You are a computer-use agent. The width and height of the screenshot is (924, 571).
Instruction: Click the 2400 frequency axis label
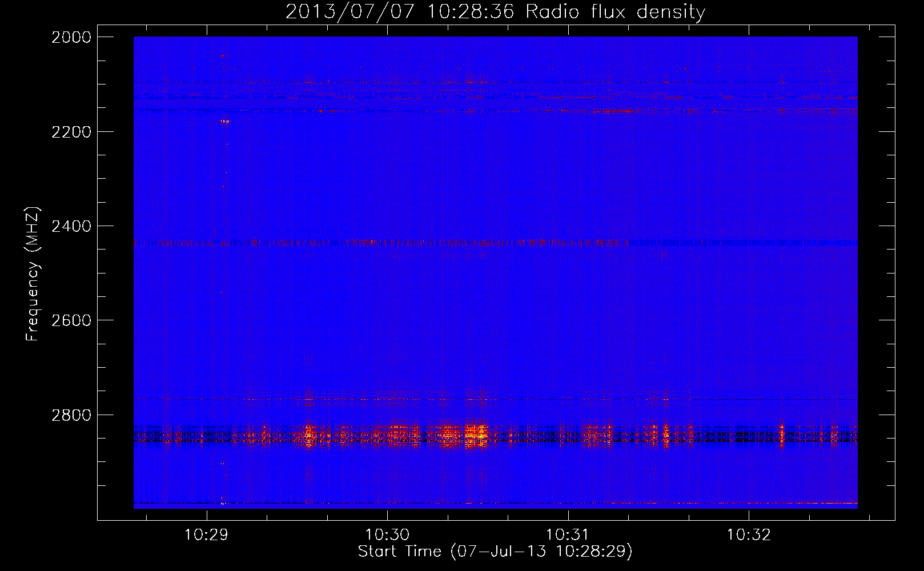(71, 226)
